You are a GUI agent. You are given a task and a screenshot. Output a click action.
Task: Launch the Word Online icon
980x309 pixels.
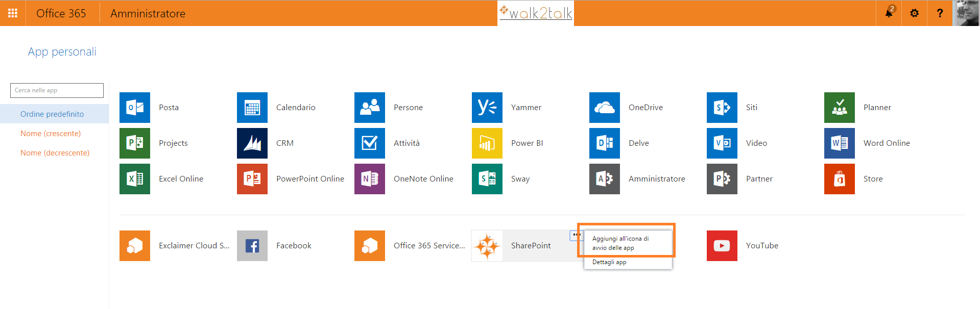[x=840, y=143]
